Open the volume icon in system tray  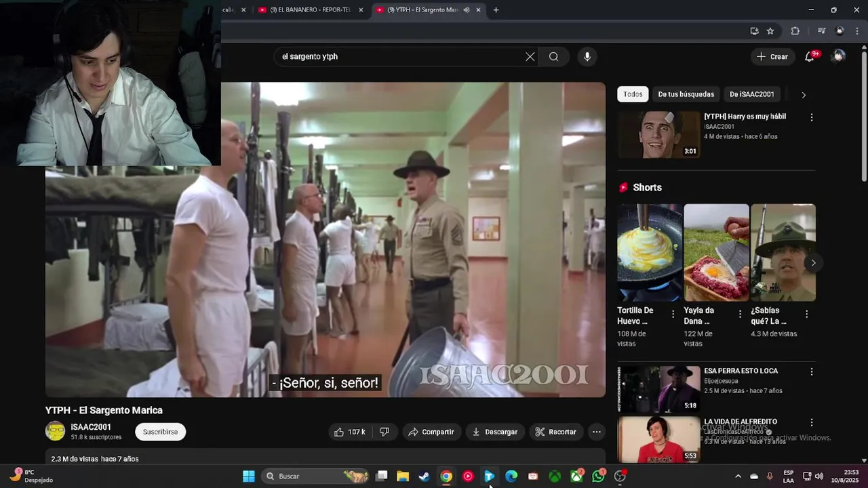819,476
